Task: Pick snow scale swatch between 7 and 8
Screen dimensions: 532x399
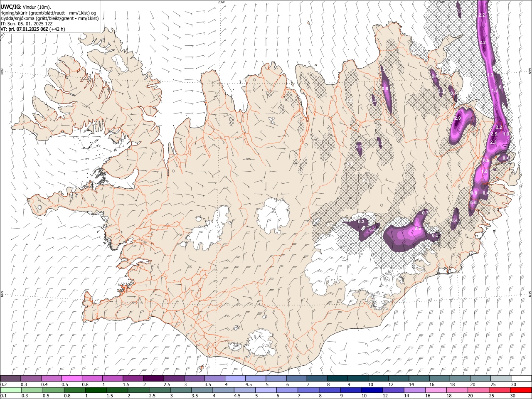Action: pos(317,379)
